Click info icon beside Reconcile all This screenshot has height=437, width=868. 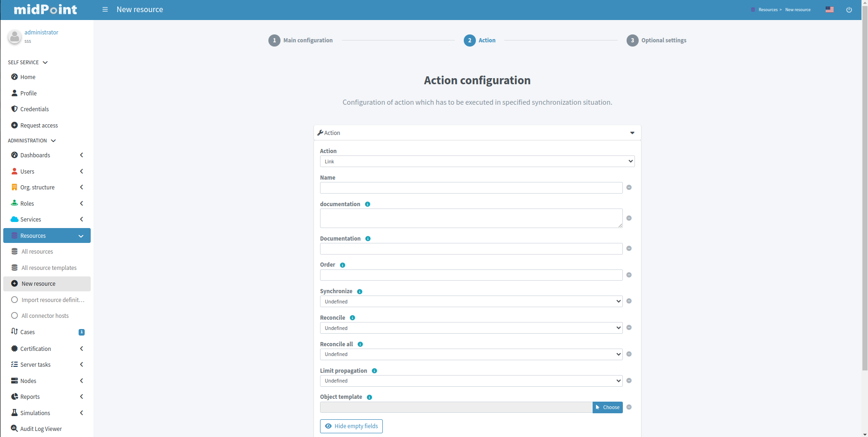[x=360, y=344]
